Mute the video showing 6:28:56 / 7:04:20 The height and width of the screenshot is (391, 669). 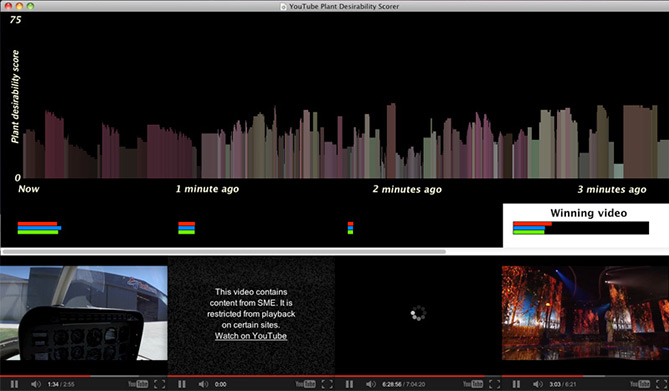[x=370, y=384]
